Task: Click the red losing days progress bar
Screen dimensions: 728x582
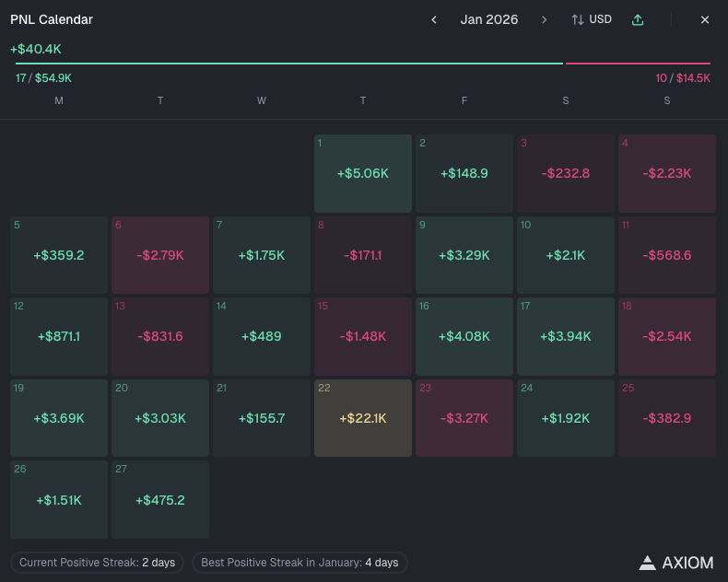Action: click(x=638, y=64)
